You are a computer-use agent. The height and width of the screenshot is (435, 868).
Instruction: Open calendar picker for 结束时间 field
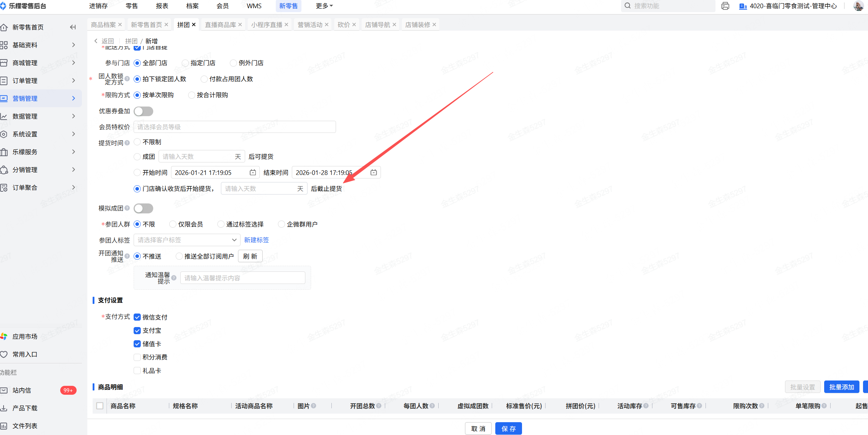click(x=373, y=172)
